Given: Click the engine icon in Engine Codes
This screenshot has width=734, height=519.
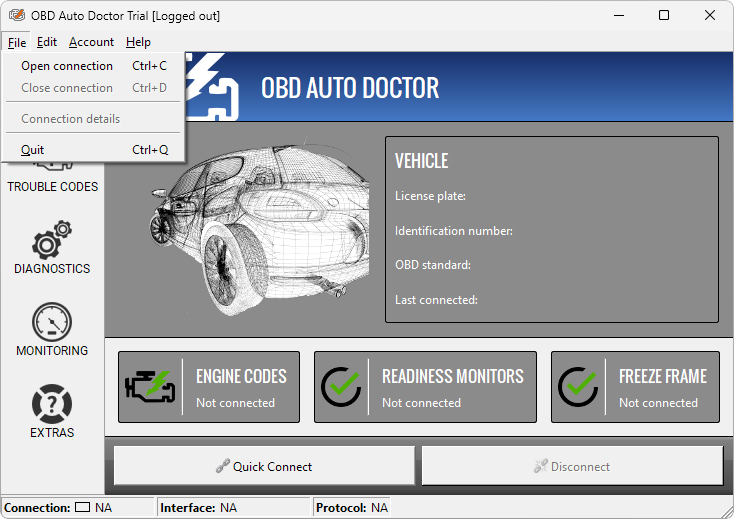Looking at the screenshot, I should (x=150, y=387).
